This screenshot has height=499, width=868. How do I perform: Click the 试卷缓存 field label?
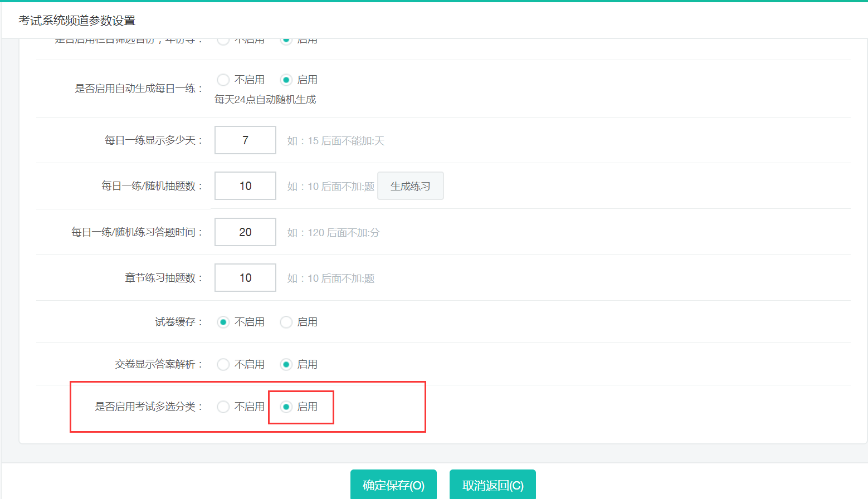click(x=175, y=322)
